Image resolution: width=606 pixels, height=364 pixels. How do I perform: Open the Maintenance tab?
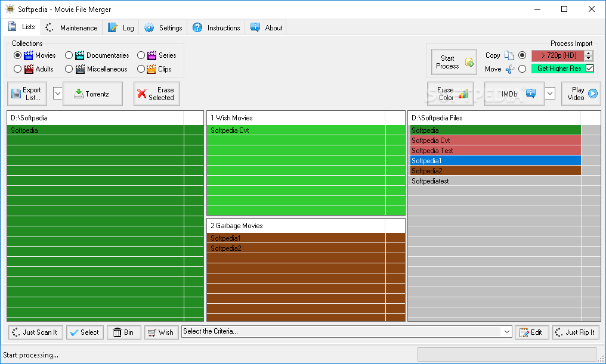coord(72,28)
